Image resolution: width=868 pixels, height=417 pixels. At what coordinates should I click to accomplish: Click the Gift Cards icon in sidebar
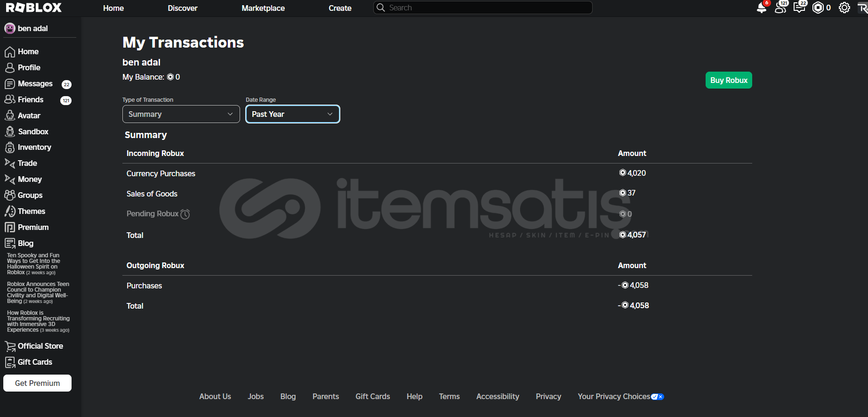(x=10, y=362)
